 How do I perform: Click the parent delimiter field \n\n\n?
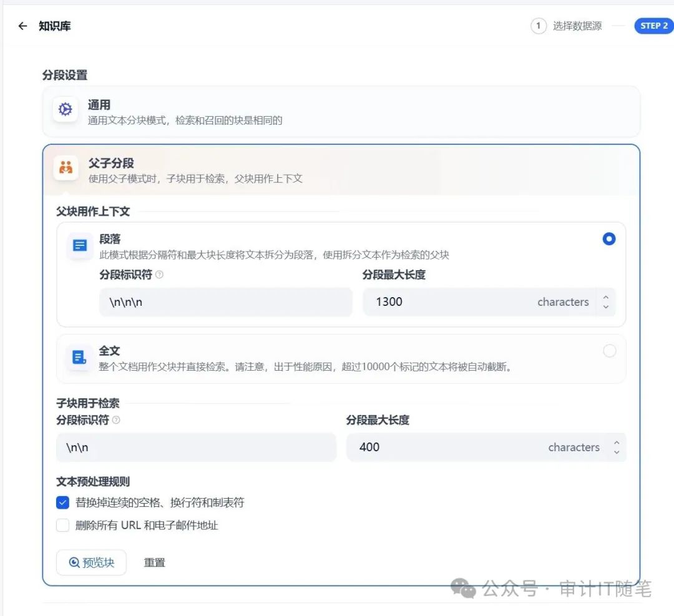pyautogui.click(x=226, y=302)
